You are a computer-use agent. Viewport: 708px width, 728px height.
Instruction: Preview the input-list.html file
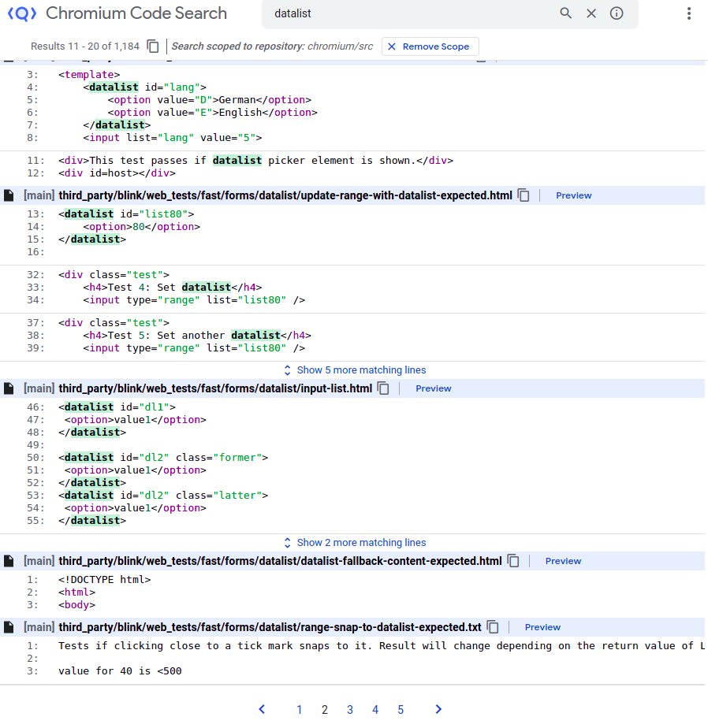pyautogui.click(x=433, y=388)
